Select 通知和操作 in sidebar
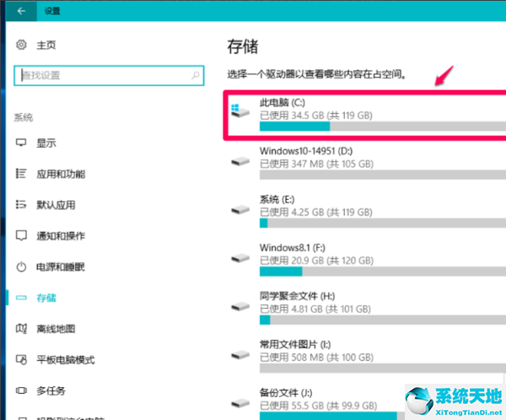 [x=61, y=236]
